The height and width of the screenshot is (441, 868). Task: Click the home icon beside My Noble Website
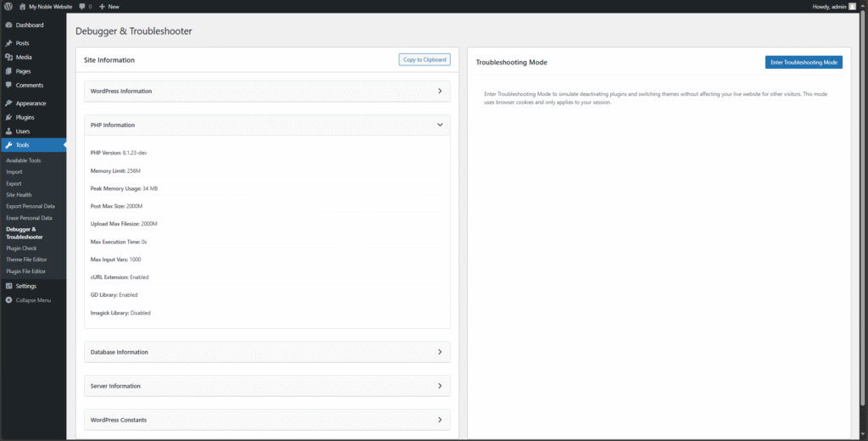tap(22, 6)
